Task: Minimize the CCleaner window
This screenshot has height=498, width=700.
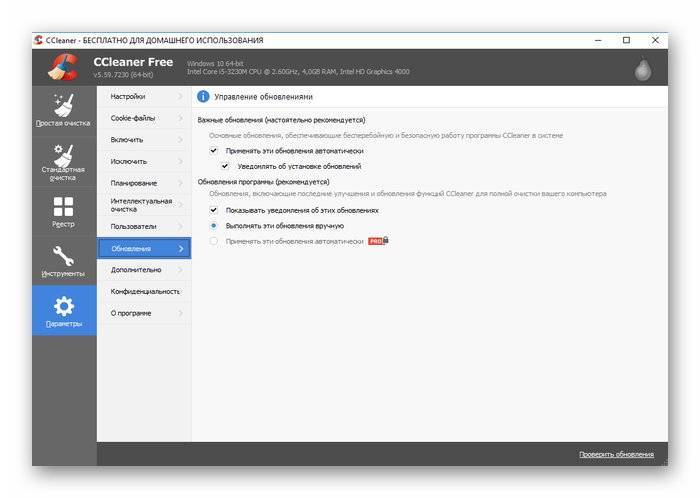Action: pyautogui.click(x=598, y=40)
